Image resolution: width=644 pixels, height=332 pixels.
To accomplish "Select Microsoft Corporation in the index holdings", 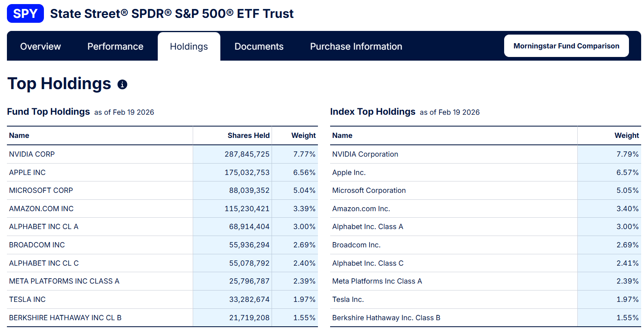I will click(369, 190).
